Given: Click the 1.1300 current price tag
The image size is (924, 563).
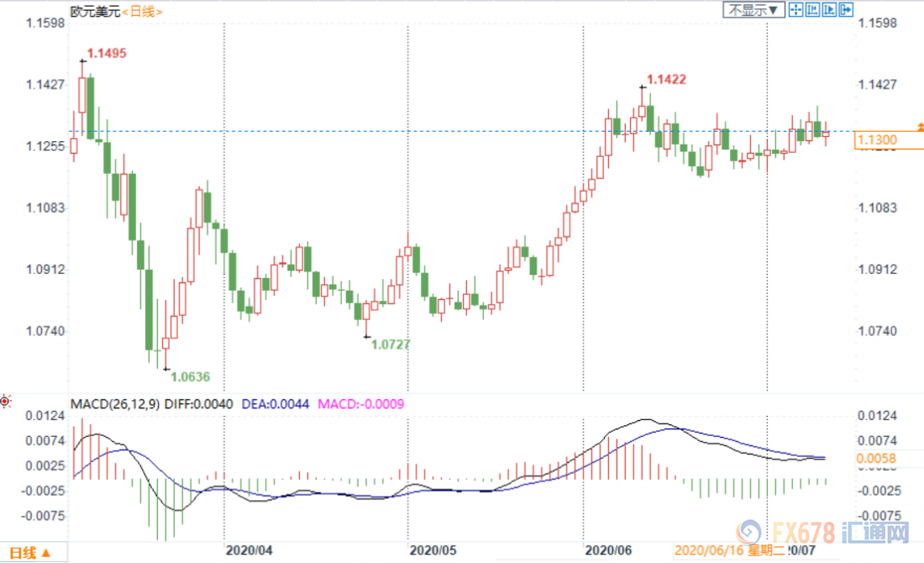Looking at the screenshot, I should point(876,140).
